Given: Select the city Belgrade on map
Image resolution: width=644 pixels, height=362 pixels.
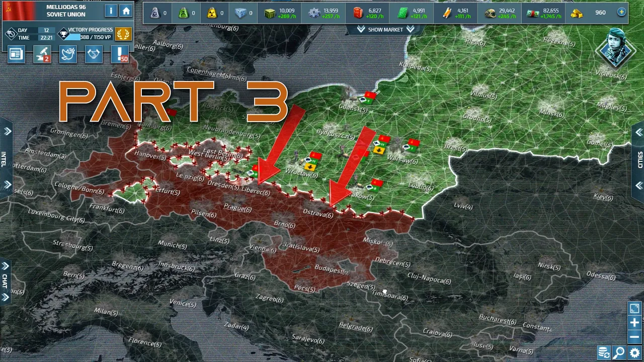Looking at the screenshot, I should point(355,327).
